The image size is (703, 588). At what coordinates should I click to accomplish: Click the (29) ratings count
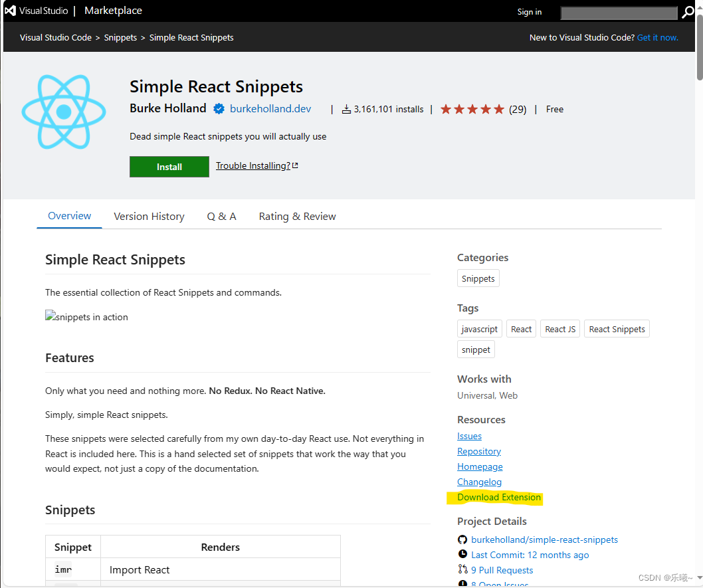tap(518, 110)
